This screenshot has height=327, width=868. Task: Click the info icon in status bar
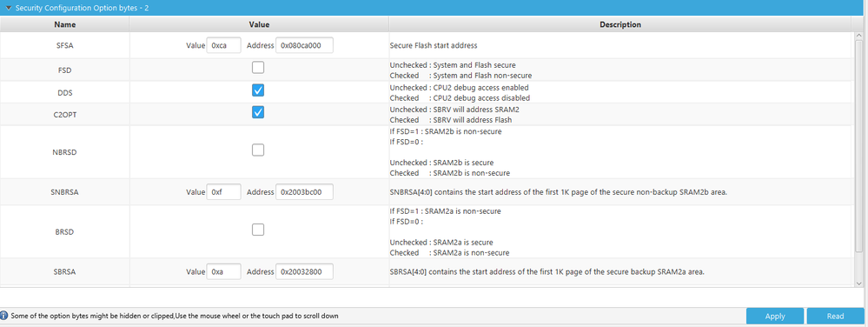4,316
